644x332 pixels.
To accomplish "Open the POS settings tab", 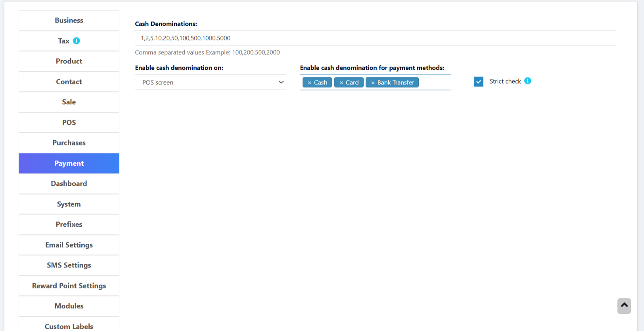I will (x=69, y=122).
